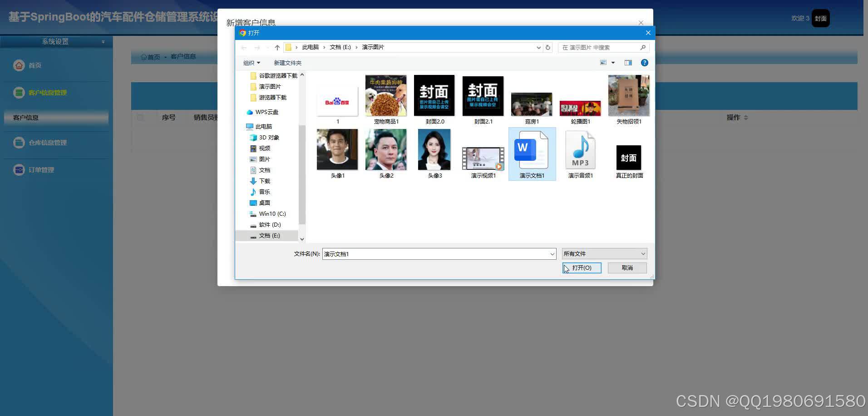Click the refresh icon in the address bar
Image resolution: width=868 pixels, height=416 pixels.
[x=548, y=47]
